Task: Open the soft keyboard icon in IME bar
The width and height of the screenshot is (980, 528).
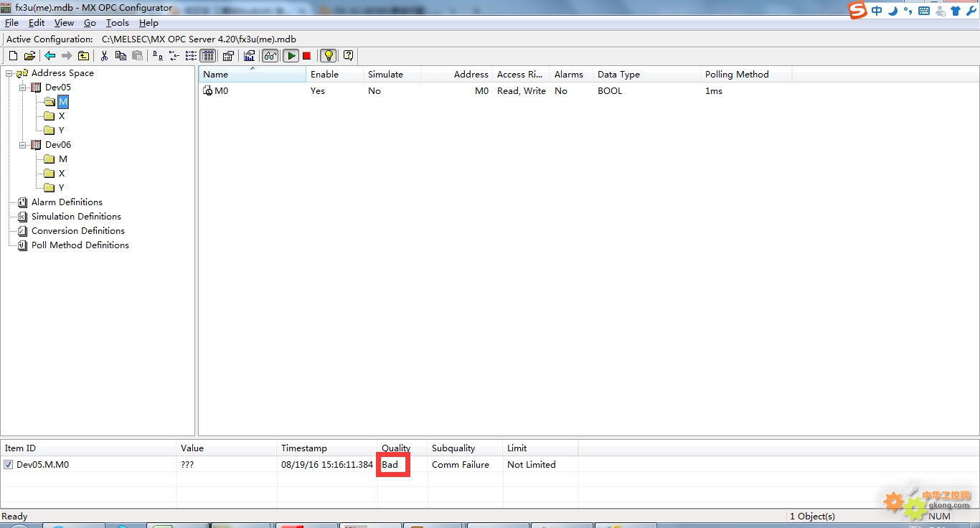Action: (924, 11)
